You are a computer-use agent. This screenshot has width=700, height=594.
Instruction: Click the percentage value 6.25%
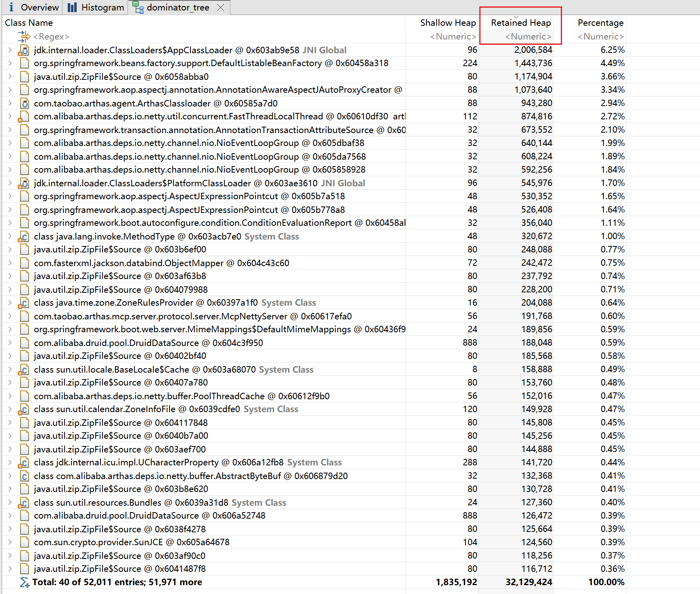[612, 50]
